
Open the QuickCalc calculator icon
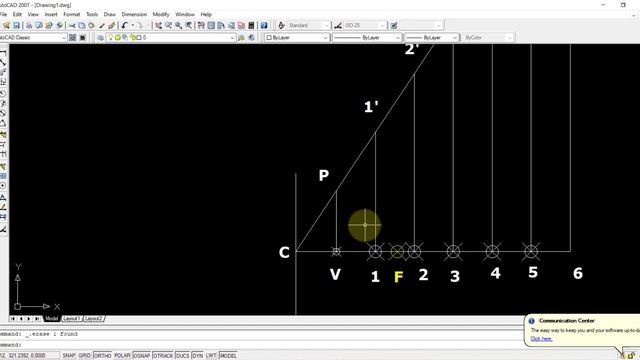[251, 25]
